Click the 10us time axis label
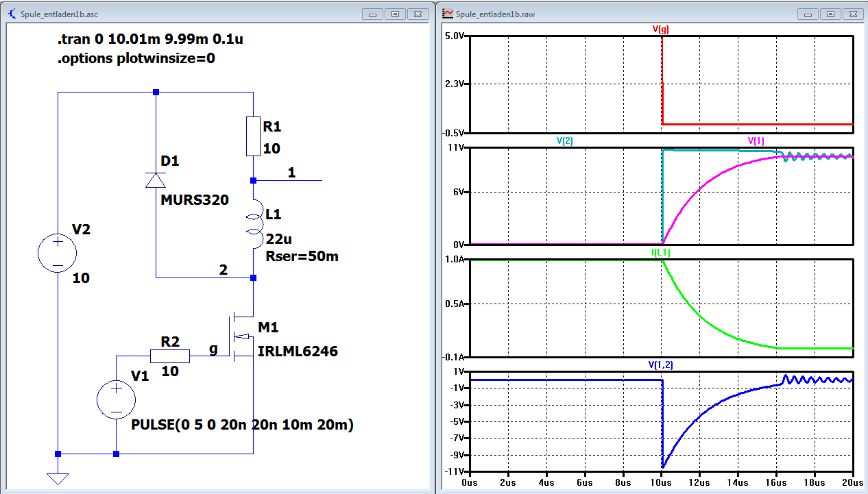Screen dimensions: 868x494 (x=661, y=483)
